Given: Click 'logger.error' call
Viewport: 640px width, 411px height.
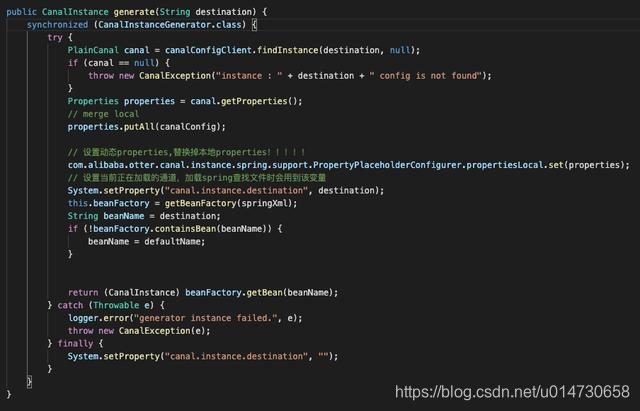Looking at the screenshot, I should [98, 318].
